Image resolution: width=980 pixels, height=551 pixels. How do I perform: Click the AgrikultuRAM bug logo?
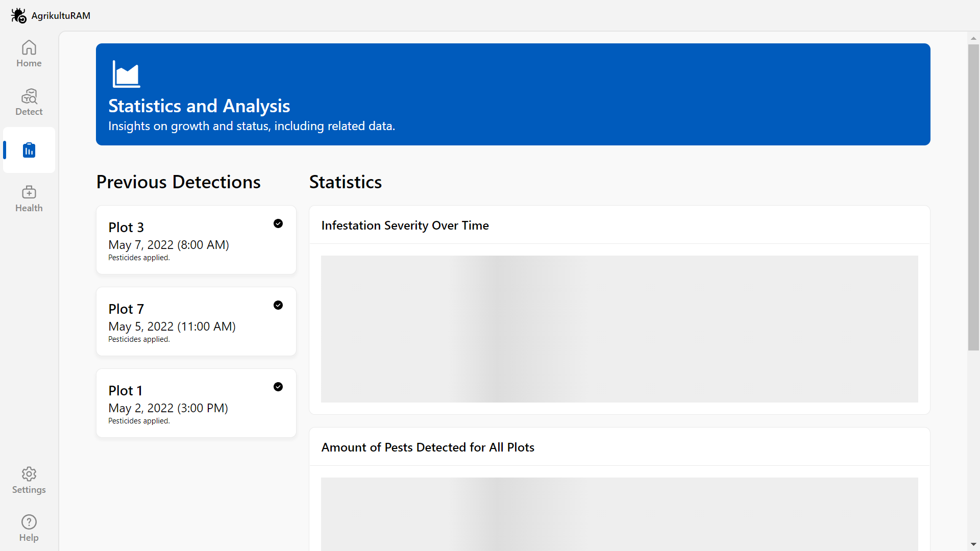[x=19, y=16]
